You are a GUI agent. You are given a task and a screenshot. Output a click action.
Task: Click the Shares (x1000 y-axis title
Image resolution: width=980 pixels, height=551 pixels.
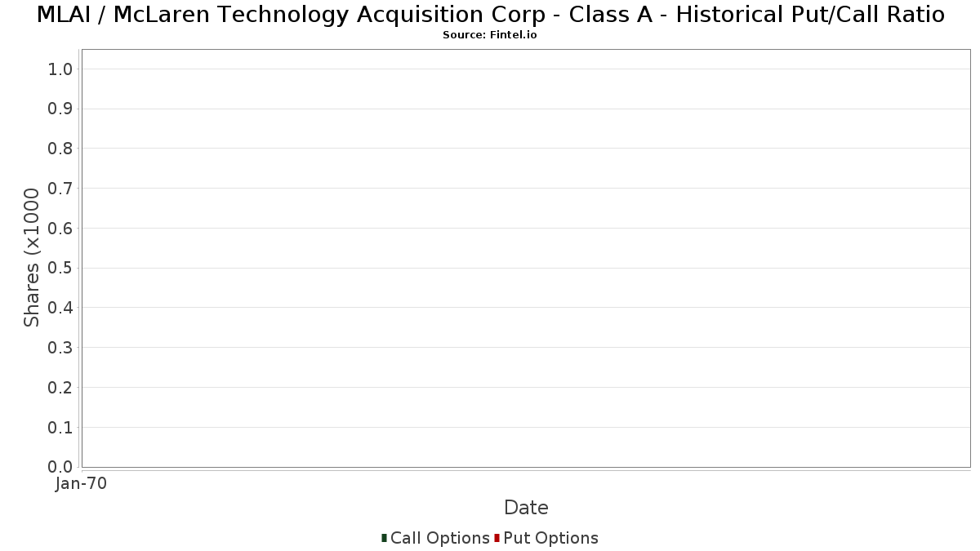32,258
